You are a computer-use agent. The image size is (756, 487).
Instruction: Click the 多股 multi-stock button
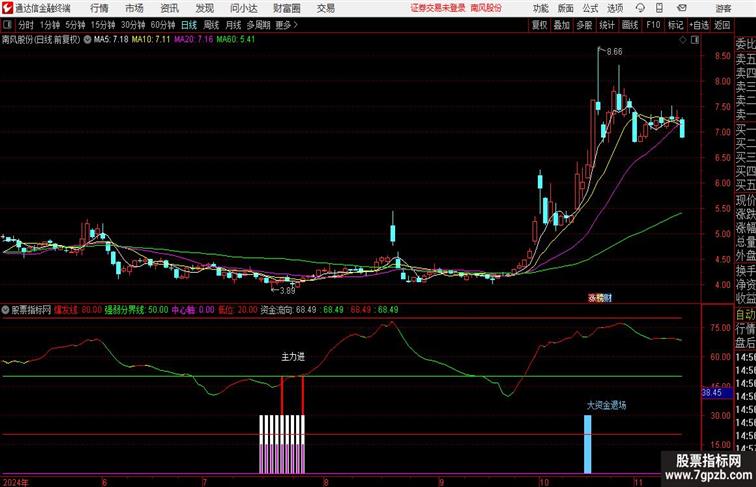[x=584, y=25]
